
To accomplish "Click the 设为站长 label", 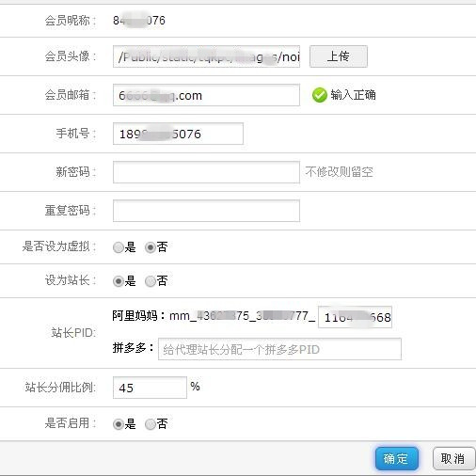I will (x=71, y=280).
